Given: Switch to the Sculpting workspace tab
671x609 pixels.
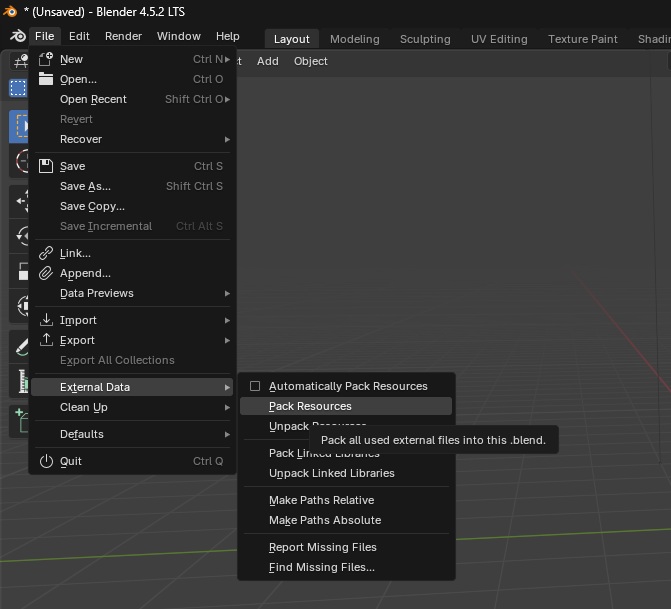Looking at the screenshot, I should pos(425,39).
